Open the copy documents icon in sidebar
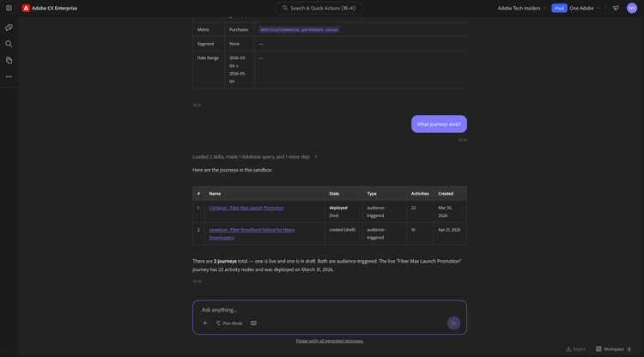644x357 pixels. click(x=9, y=60)
